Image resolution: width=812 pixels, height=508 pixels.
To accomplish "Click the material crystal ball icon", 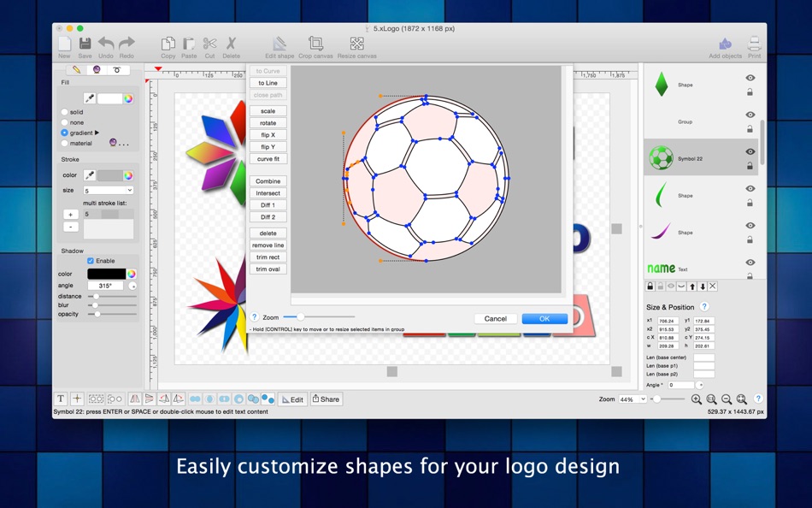I will [x=113, y=143].
